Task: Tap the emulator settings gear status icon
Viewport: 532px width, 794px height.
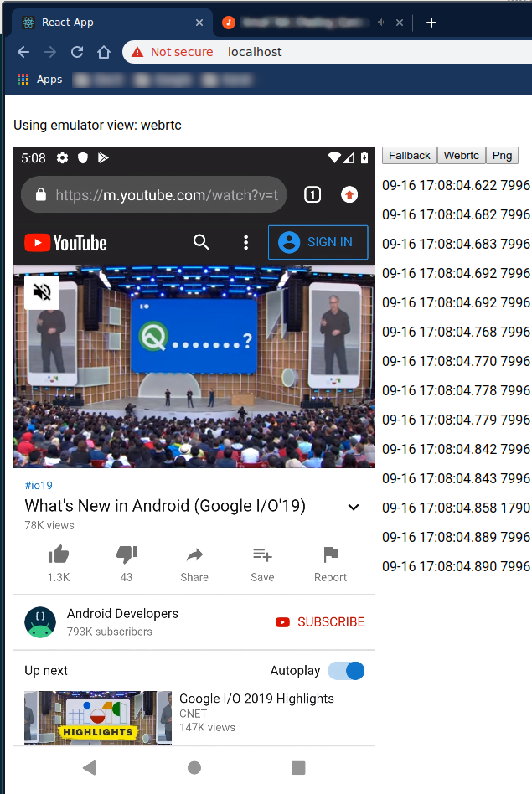Action: click(x=62, y=158)
